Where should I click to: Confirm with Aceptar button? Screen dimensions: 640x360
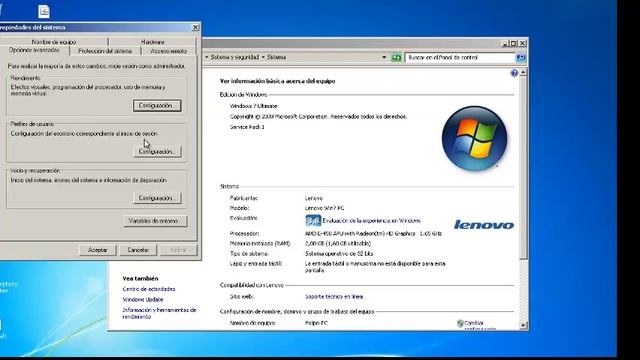pyautogui.click(x=98, y=250)
